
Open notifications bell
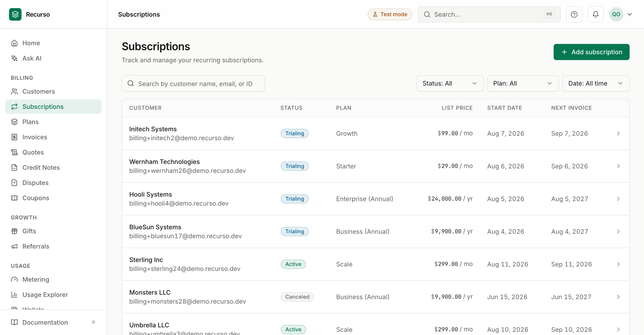[595, 14]
